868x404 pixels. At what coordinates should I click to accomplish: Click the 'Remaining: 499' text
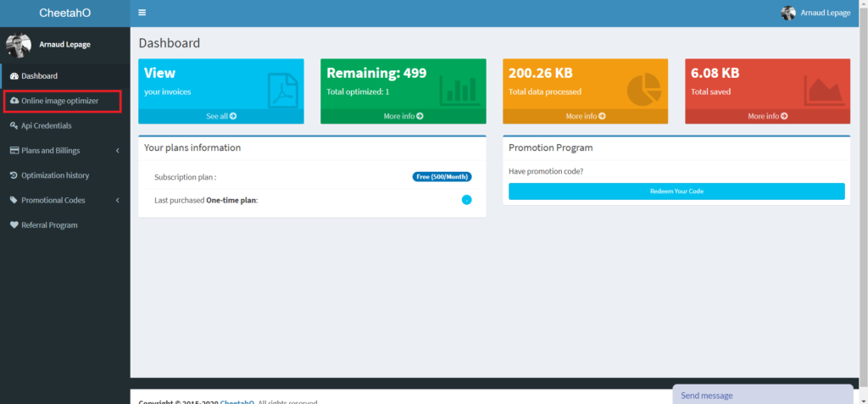[x=376, y=73]
